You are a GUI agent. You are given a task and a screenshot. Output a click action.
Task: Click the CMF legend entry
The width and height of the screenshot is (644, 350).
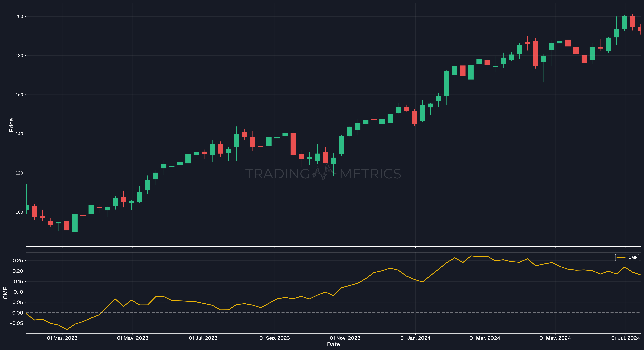627,257
